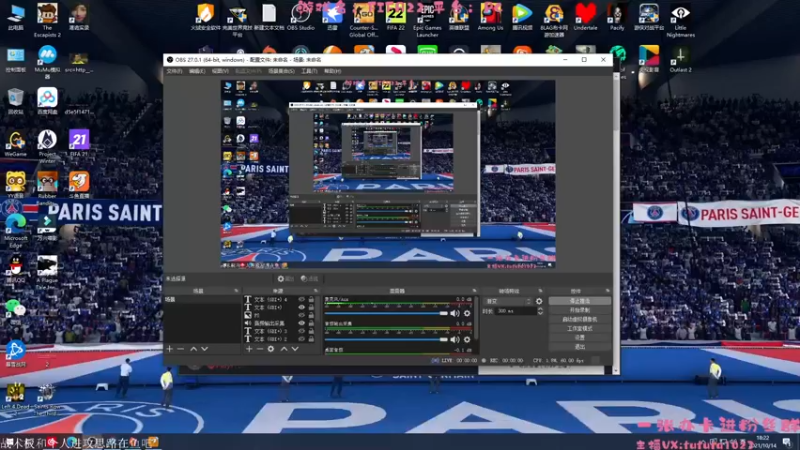Open the source 滤镜 filters button
This screenshot has width=800, height=450.
tap(310, 279)
